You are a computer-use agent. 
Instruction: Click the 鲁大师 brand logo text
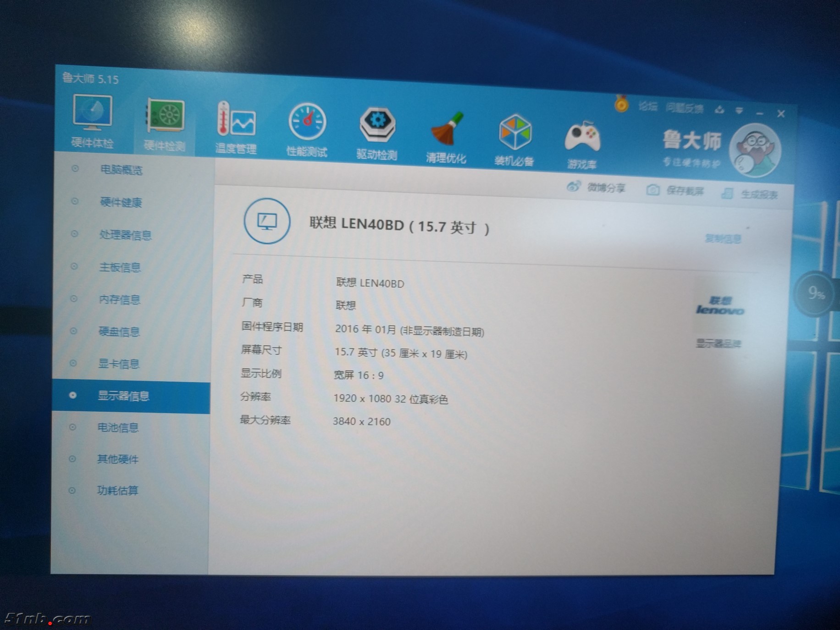tap(692, 140)
